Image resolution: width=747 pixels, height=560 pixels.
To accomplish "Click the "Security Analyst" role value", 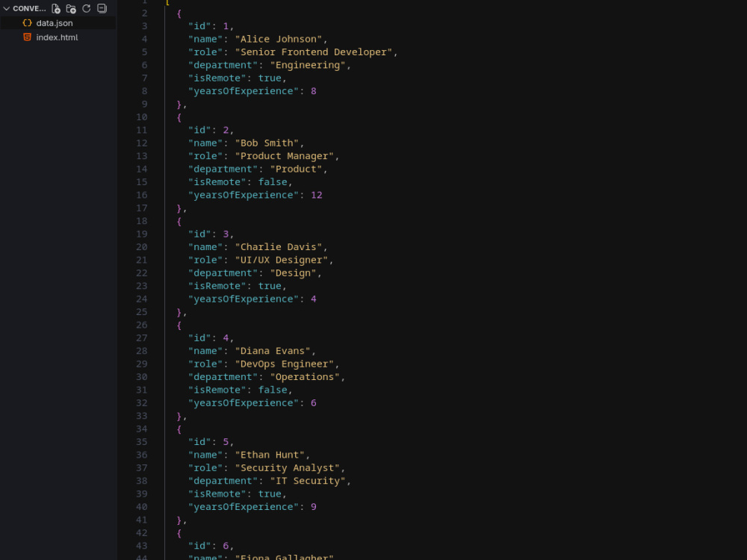I will click(288, 468).
